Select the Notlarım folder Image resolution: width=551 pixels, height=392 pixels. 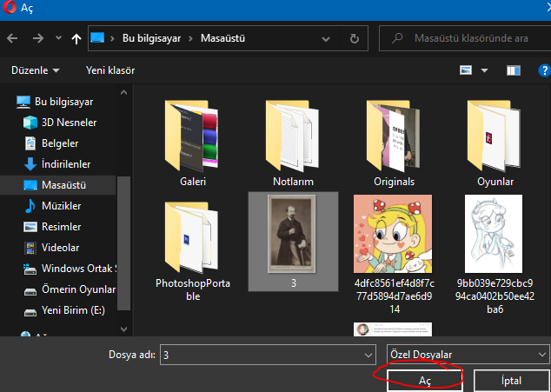click(x=293, y=143)
